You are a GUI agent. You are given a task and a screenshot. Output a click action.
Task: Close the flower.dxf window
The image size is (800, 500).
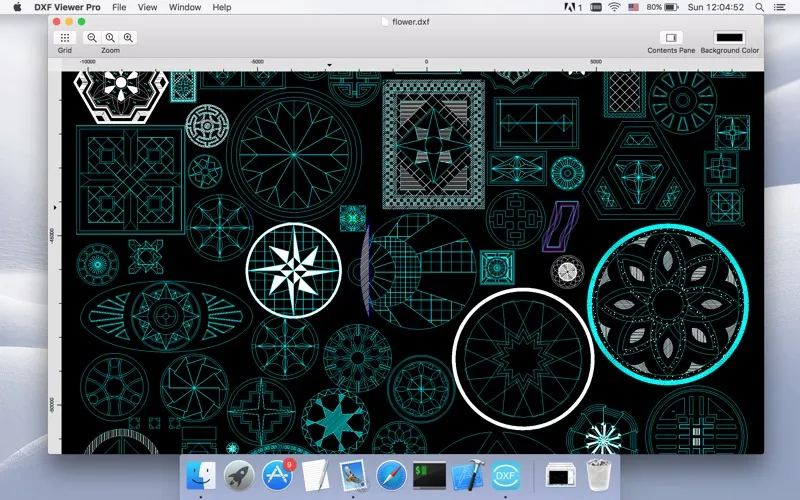click(57, 22)
